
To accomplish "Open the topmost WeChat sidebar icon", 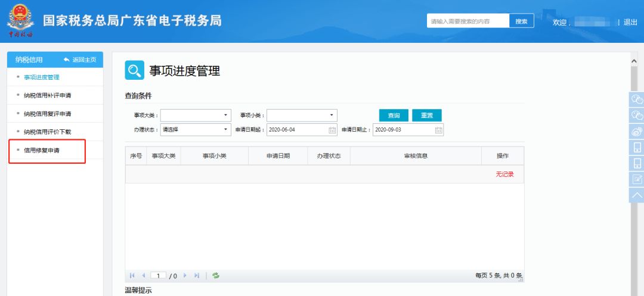I will point(637,99).
